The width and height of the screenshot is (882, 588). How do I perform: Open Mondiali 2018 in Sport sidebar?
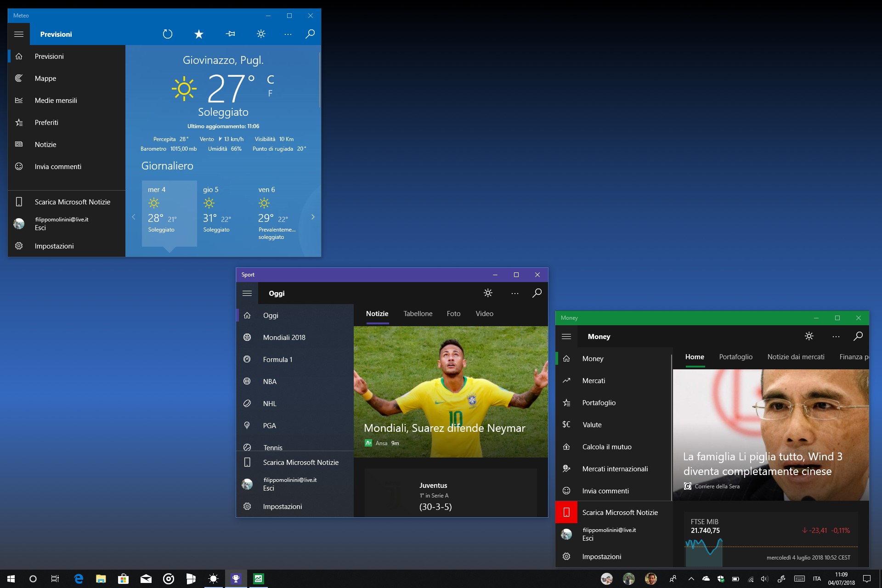(x=295, y=338)
